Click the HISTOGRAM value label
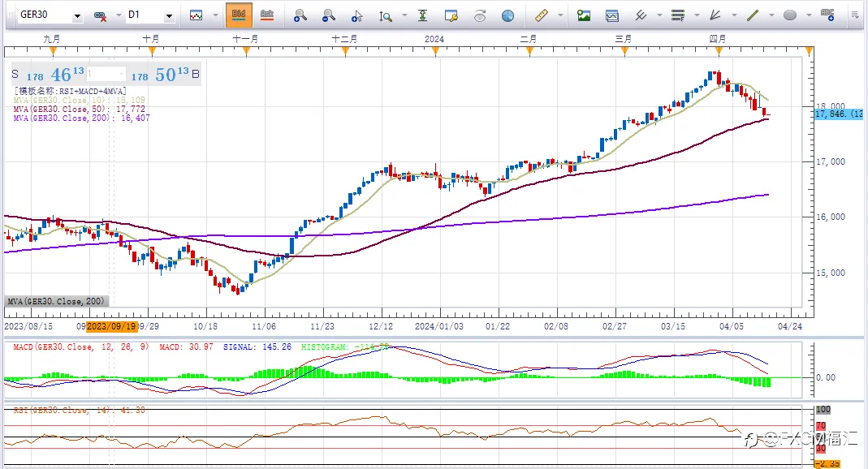 345,346
